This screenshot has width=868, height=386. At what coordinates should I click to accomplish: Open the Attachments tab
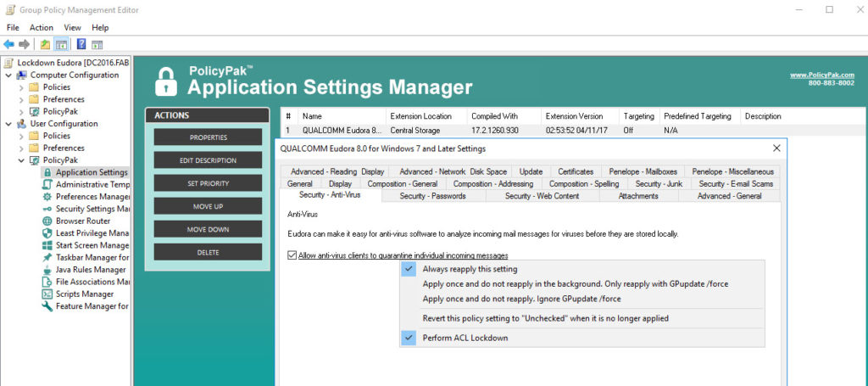638,196
